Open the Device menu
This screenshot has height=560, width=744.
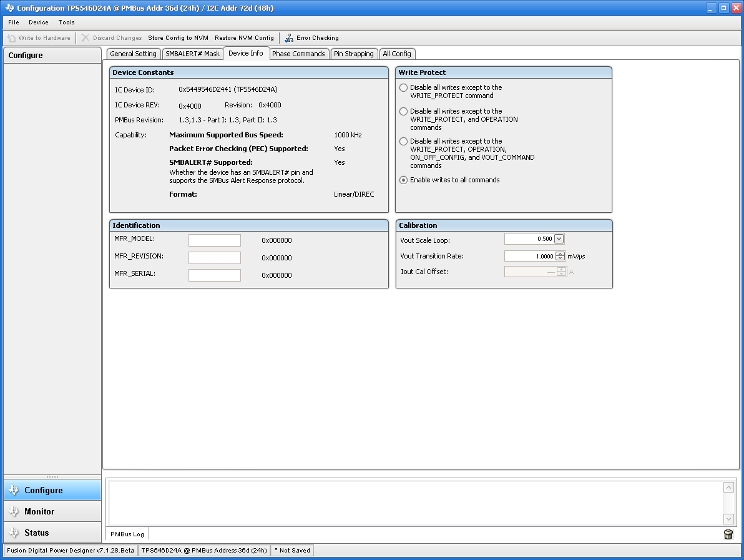point(38,22)
